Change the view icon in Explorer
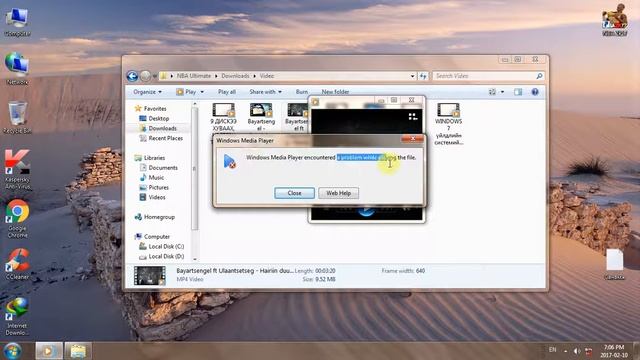The image size is (640, 360). click(492, 92)
